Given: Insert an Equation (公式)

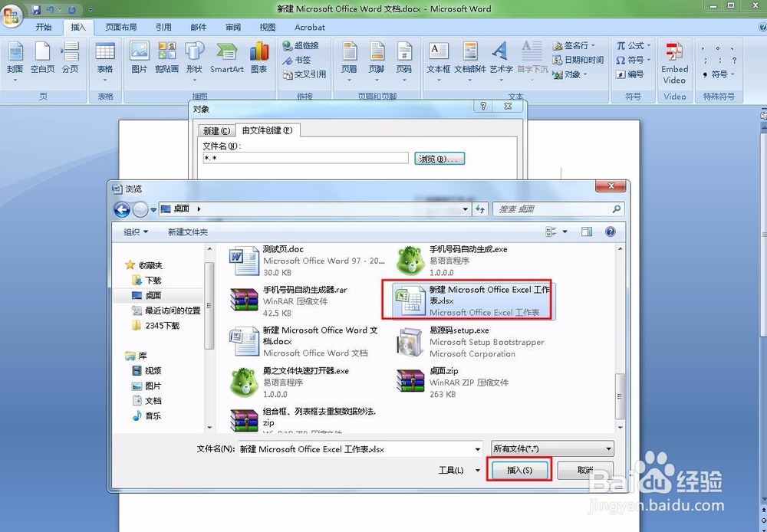Looking at the screenshot, I should pyautogui.click(x=633, y=46).
